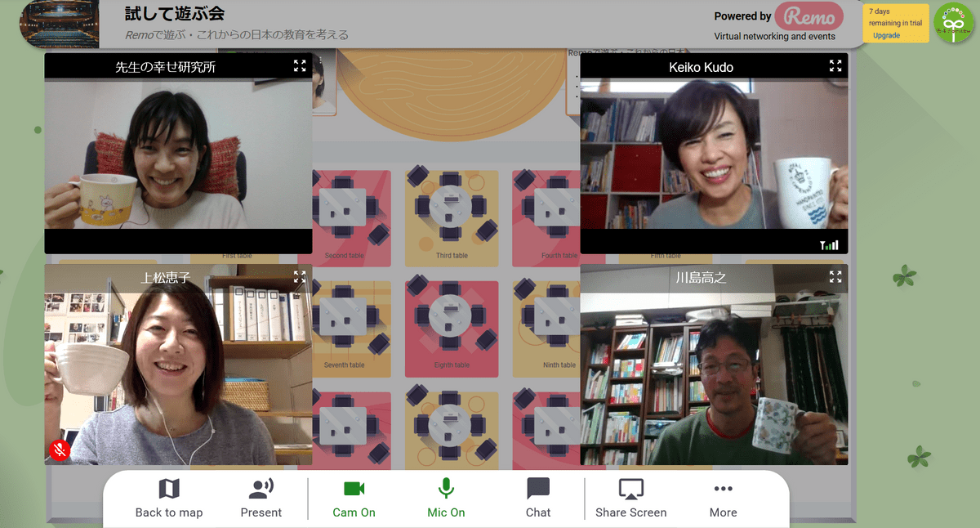Open the More options menu
This screenshot has height=528, width=980.
click(723, 499)
